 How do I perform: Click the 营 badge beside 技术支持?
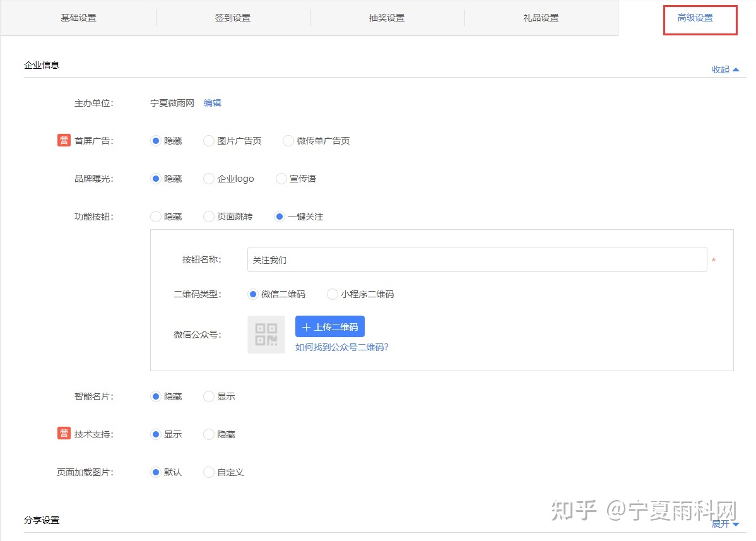pyautogui.click(x=64, y=434)
